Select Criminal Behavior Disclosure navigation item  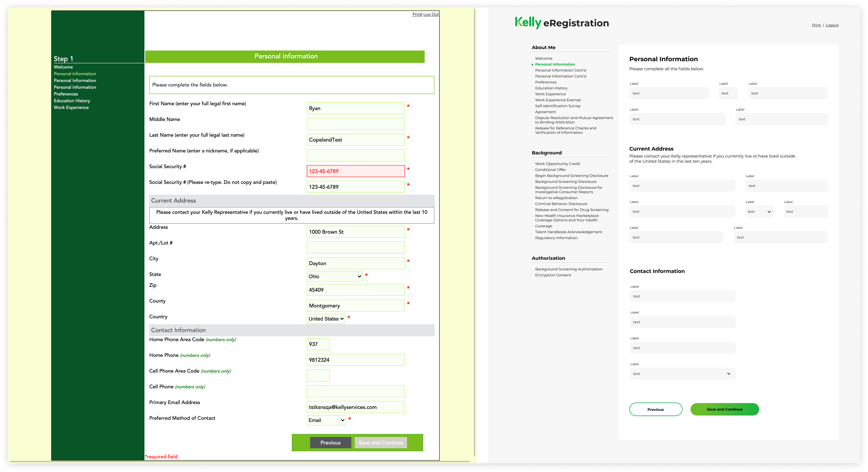pyautogui.click(x=561, y=204)
